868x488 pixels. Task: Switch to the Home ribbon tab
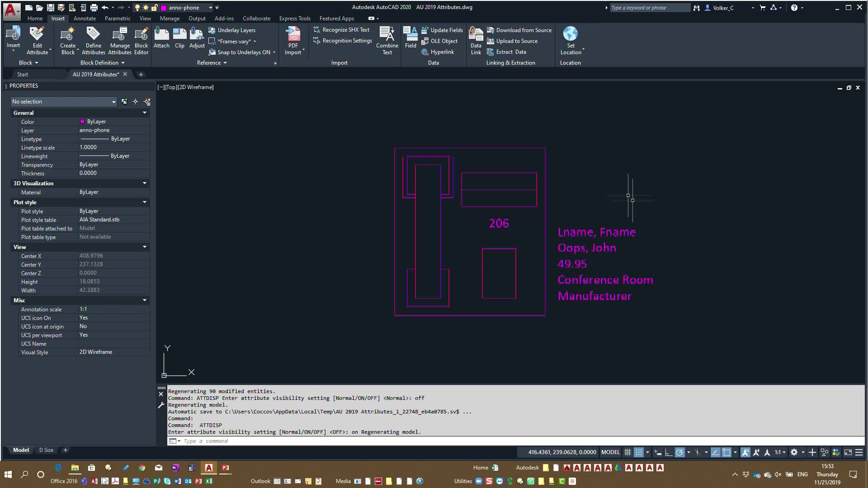35,19
